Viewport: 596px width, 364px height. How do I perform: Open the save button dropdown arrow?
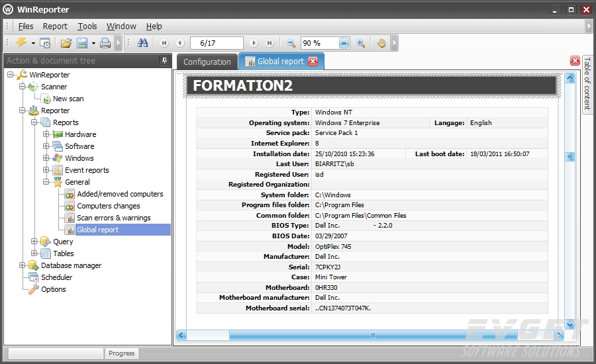click(93, 43)
